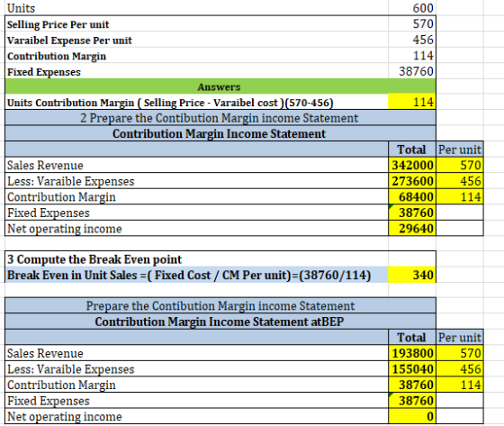The width and height of the screenshot is (504, 426).
Task: Select the Total header above 342000
Action: pyautogui.click(x=412, y=150)
